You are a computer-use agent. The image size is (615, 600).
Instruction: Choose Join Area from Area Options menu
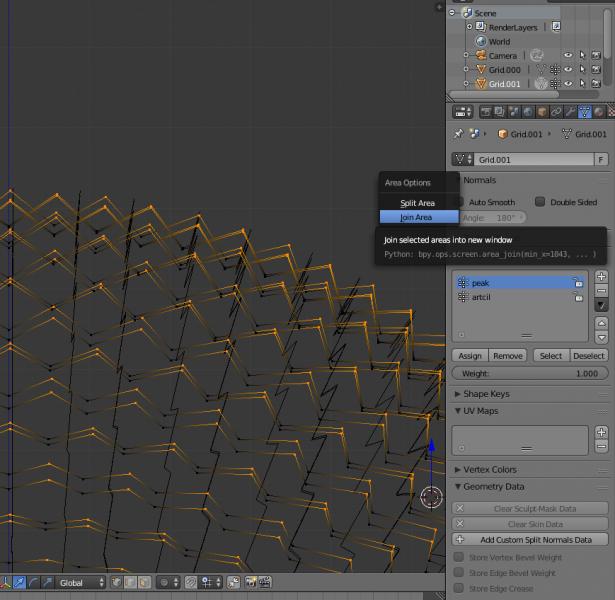point(417,217)
